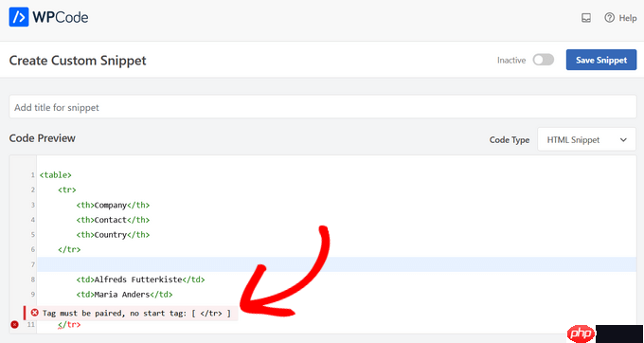Click the closing </tr> tag on line 11
The height and width of the screenshot is (343, 644).
69,324
